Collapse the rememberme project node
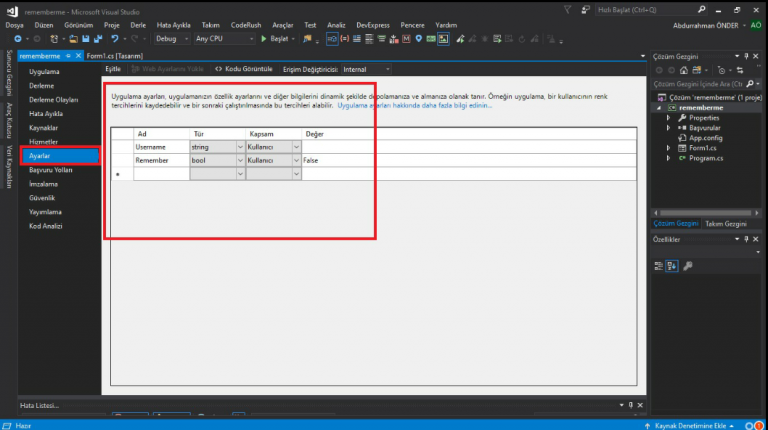The height and width of the screenshot is (430, 768). pyautogui.click(x=659, y=108)
